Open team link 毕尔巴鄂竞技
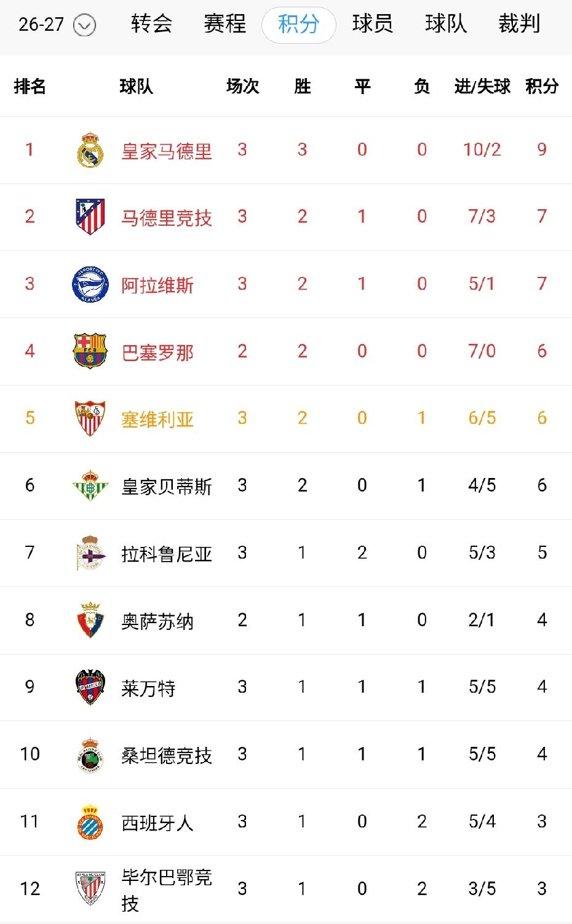This screenshot has height=924, width=572. point(167,890)
